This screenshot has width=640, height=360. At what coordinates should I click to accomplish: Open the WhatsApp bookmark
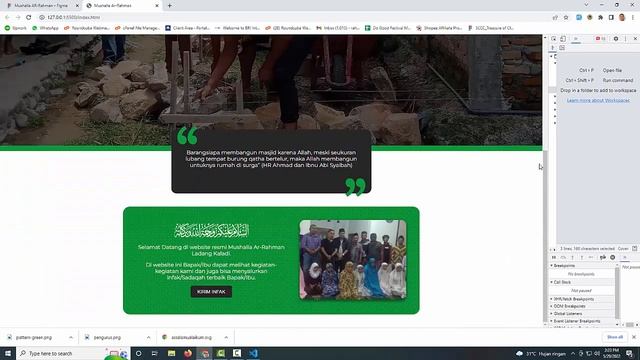(45, 28)
